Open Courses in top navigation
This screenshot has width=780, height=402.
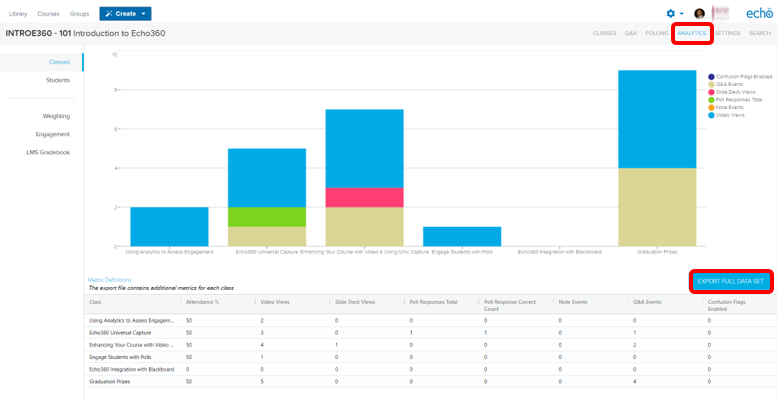[48, 14]
